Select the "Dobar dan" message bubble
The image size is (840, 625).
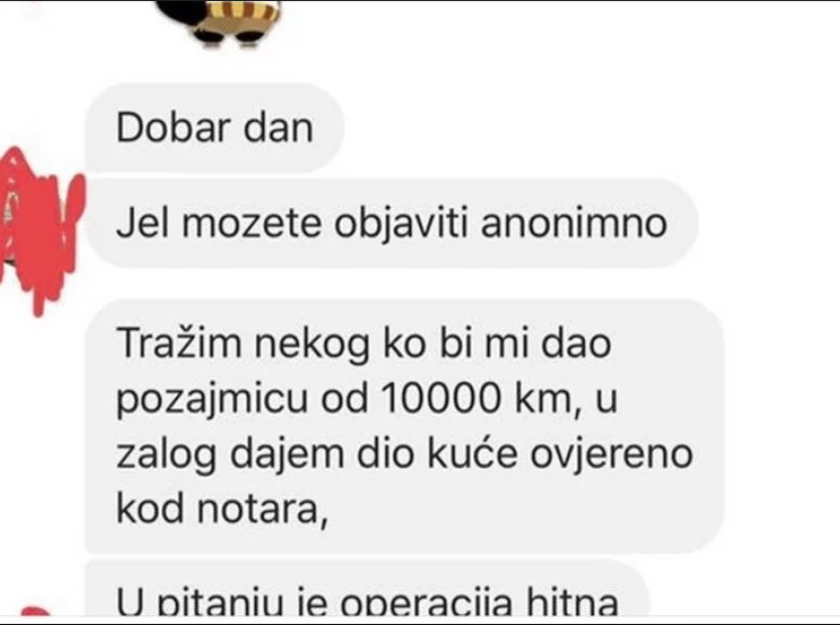pyautogui.click(x=215, y=129)
